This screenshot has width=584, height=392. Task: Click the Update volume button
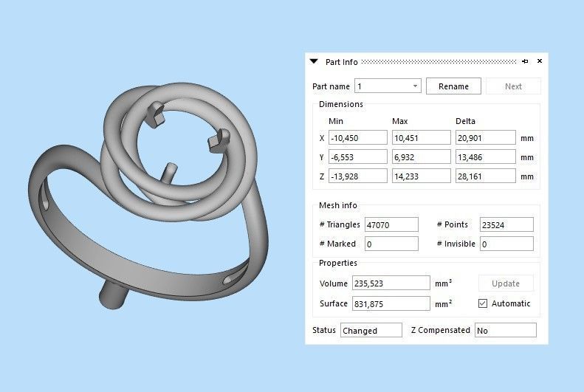pyautogui.click(x=506, y=283)
